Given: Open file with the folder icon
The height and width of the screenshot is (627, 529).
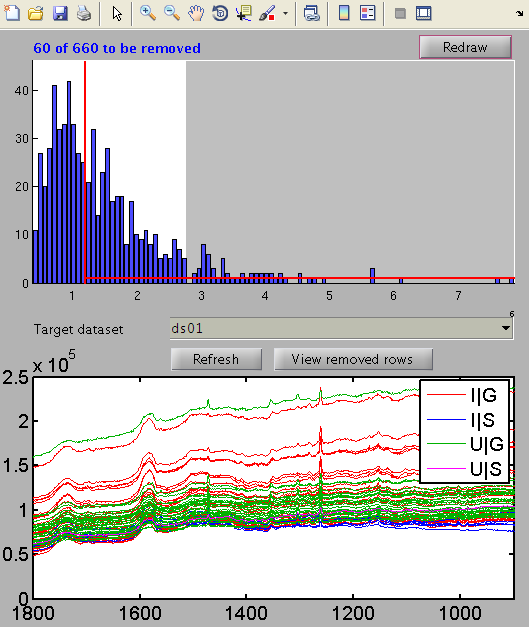Looking at the screenshot, I should [36, 13].
